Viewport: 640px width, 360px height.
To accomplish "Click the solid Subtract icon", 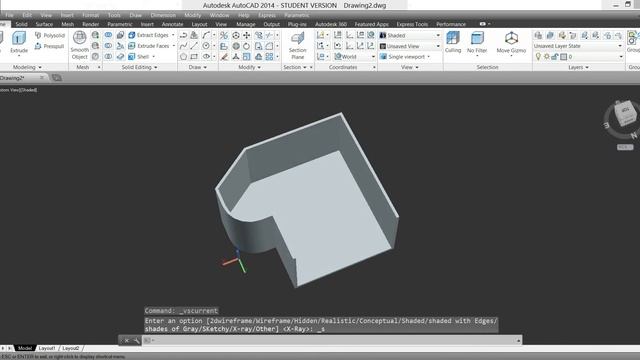I will (108, 46).
